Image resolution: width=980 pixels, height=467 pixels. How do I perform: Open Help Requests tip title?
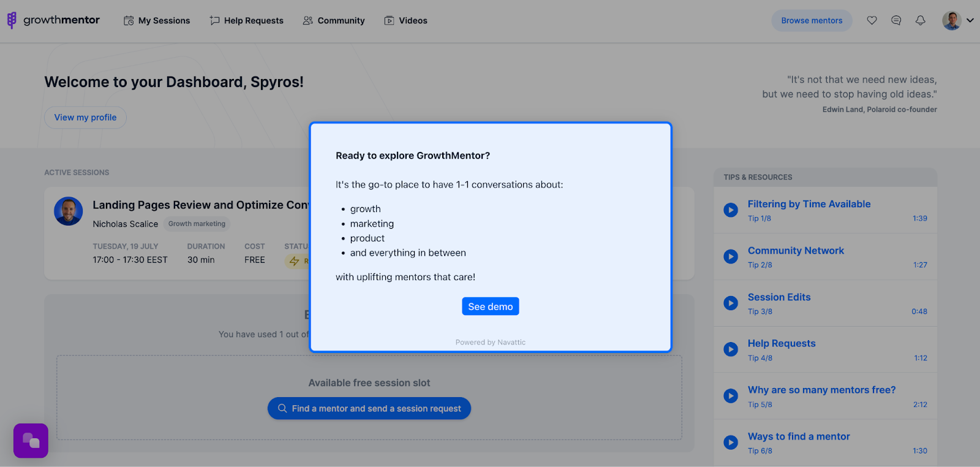click(x=782, y=344)
